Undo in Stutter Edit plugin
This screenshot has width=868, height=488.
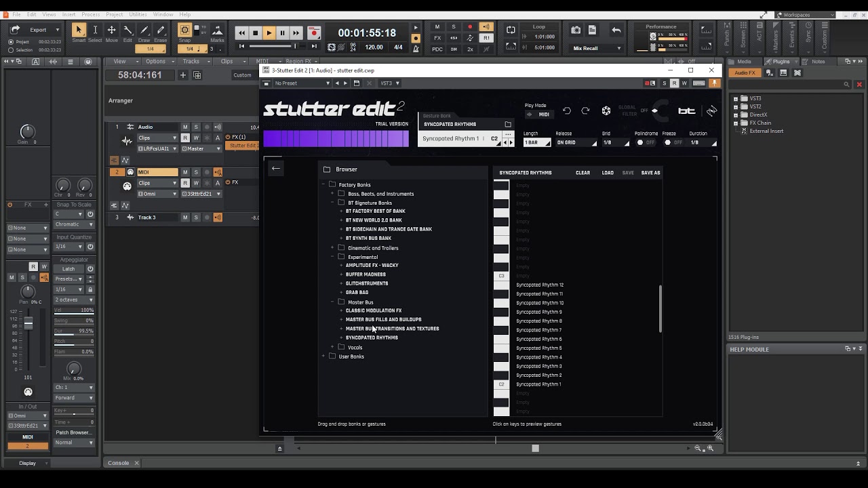(567, 111)
